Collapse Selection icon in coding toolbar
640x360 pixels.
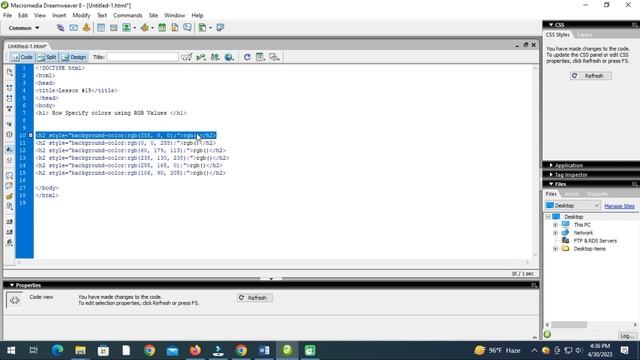9,98
